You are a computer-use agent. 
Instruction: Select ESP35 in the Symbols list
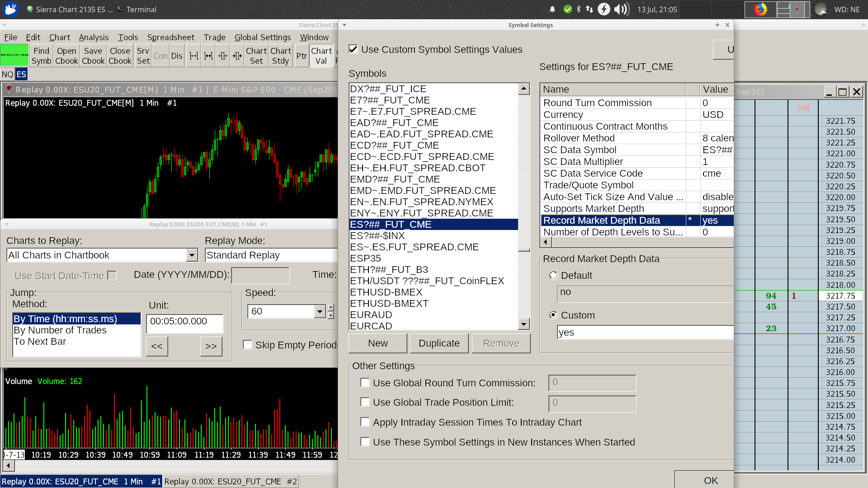coord(365,258)
